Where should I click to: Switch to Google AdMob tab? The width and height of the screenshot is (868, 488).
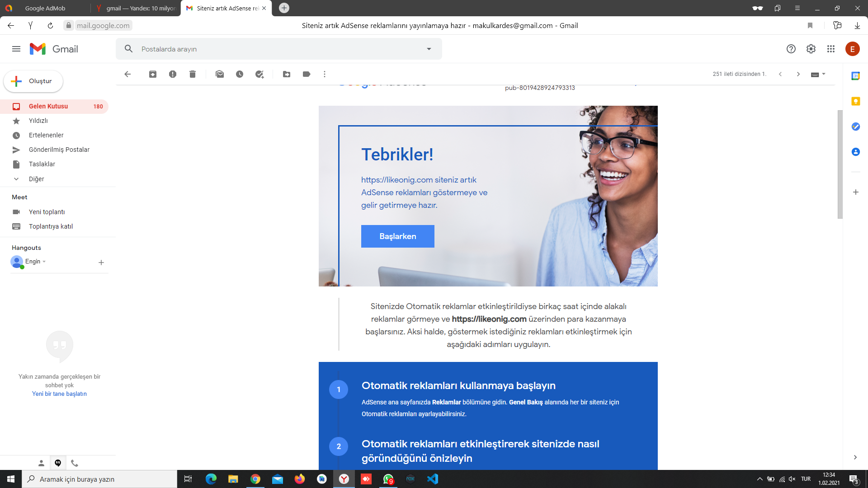click(x=45, y=8)
